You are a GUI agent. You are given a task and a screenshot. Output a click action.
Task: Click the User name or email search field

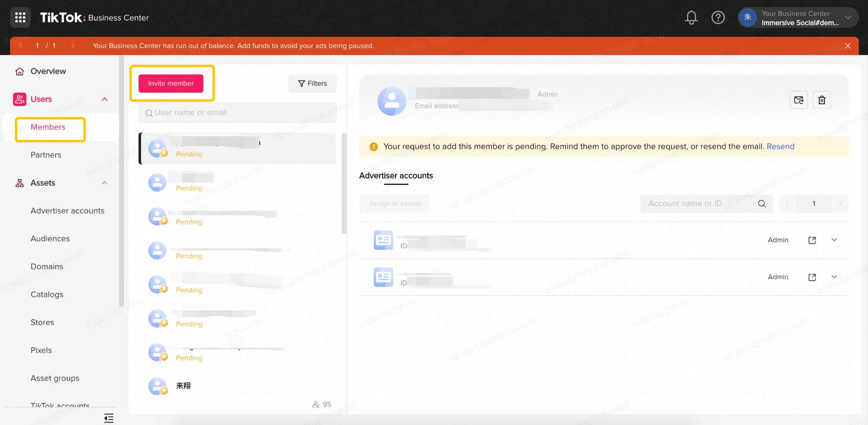pyautogui.click(x=238, y=113)
